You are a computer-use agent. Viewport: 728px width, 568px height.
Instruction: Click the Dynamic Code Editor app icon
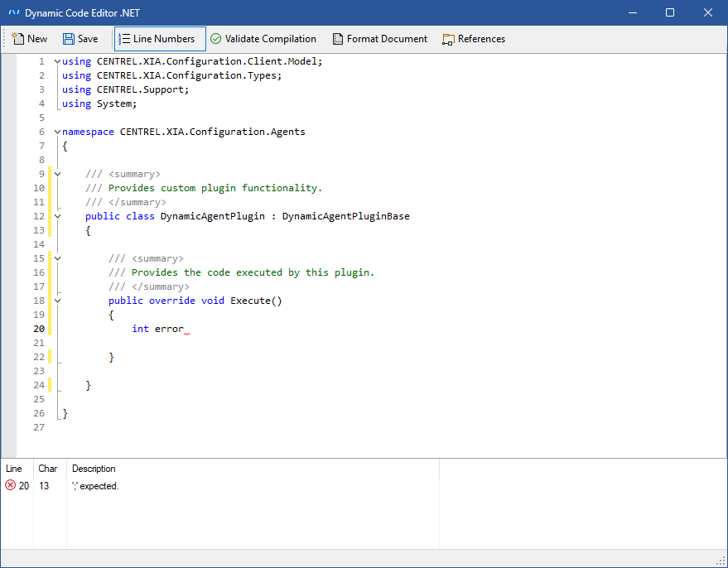[x=13, y=12]
